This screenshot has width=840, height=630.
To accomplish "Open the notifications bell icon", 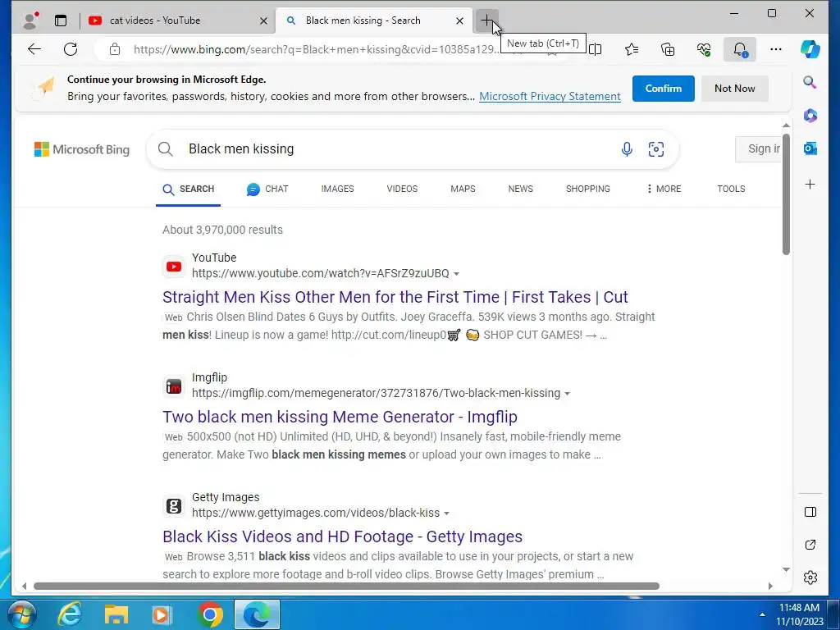I will 740,49.
